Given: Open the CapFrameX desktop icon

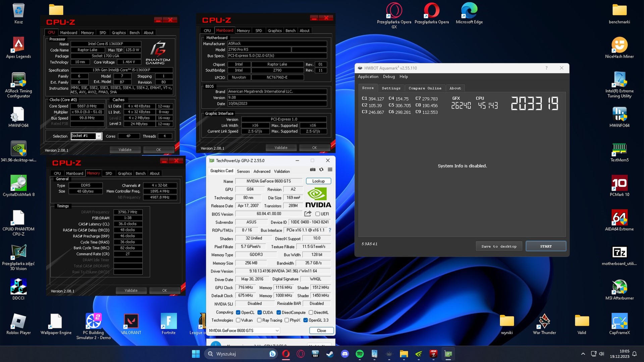Looking at the screenshot, I should tap(620, 324).
